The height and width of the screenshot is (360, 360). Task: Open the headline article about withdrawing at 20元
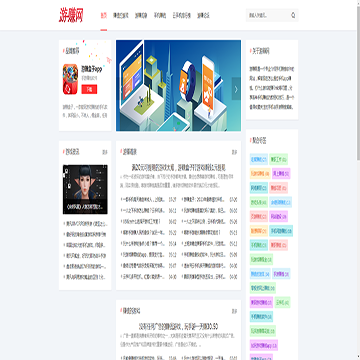pos(178,167)
